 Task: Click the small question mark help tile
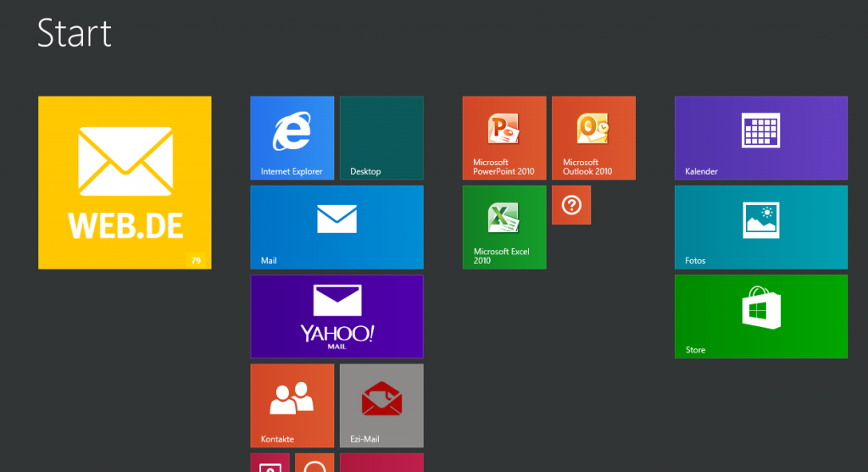[571, 205]
